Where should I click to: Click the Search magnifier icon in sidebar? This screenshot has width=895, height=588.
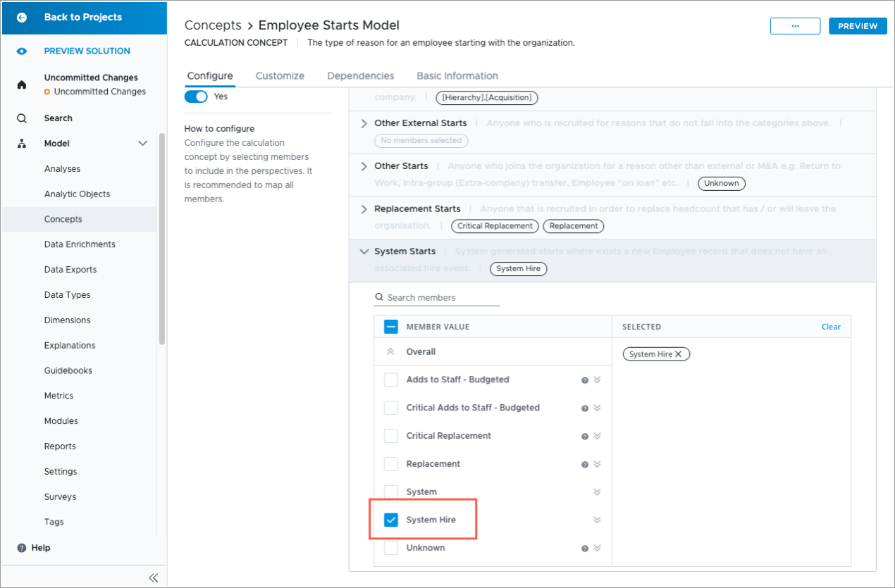point(22,118)
